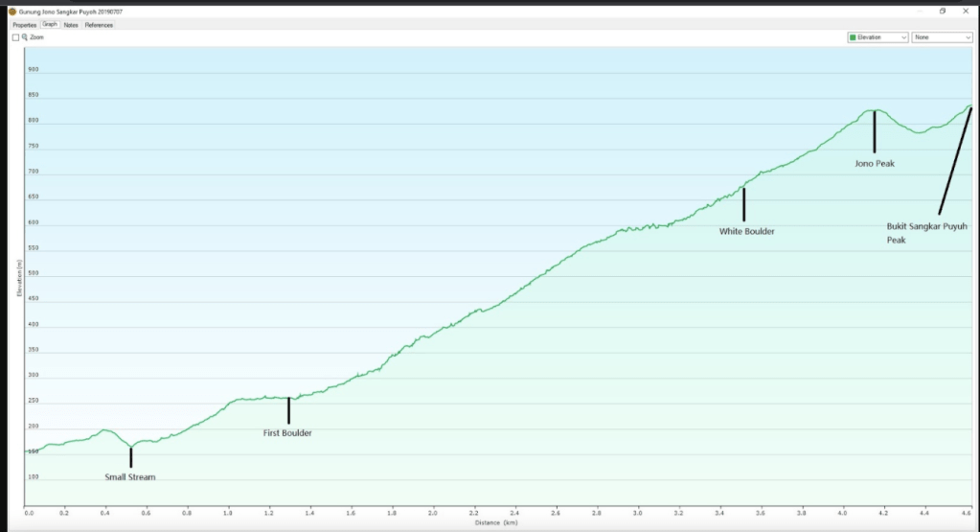Click the green Elevation color square
Image resolution: width=980 pixels, height=532 pixels.
coord(853,37)
